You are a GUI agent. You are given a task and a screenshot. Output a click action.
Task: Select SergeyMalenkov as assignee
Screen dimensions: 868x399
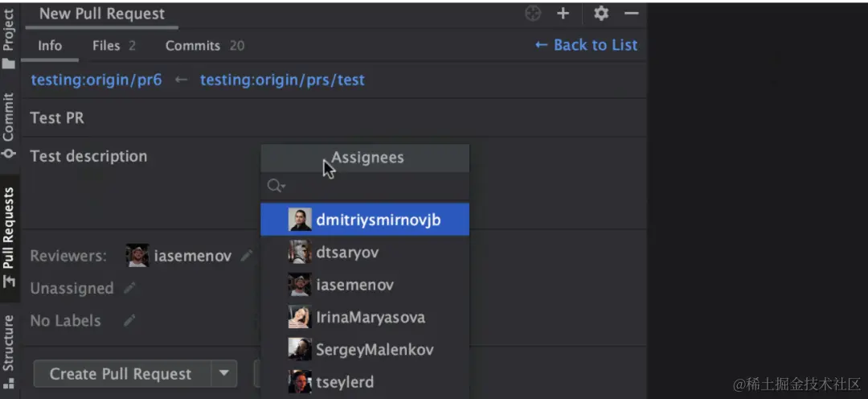366,349
